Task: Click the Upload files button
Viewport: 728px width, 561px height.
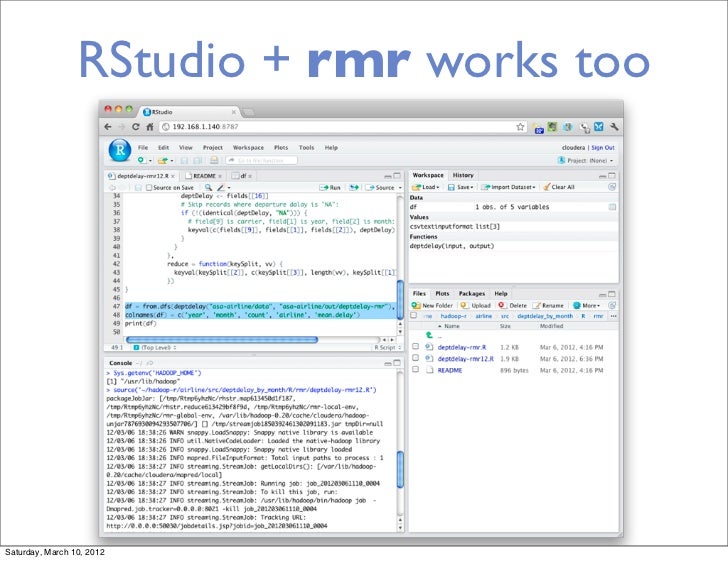Action: (x=475, y=305)
